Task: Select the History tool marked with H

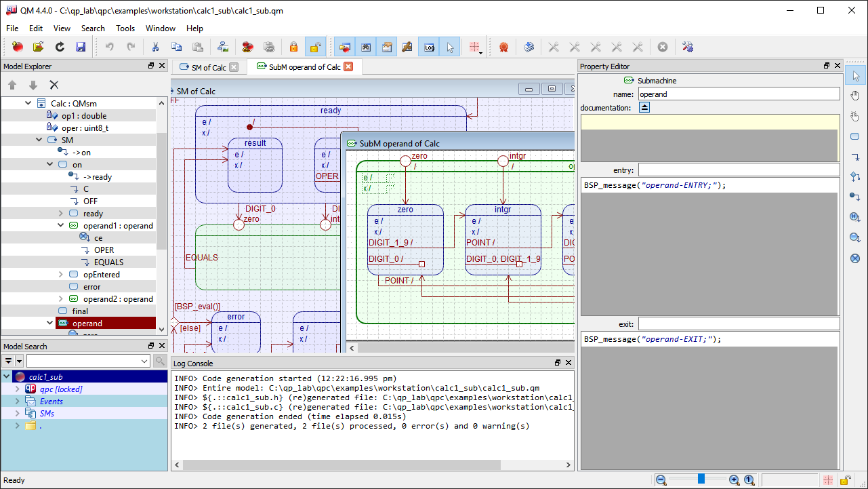Action: coord(855,218)
